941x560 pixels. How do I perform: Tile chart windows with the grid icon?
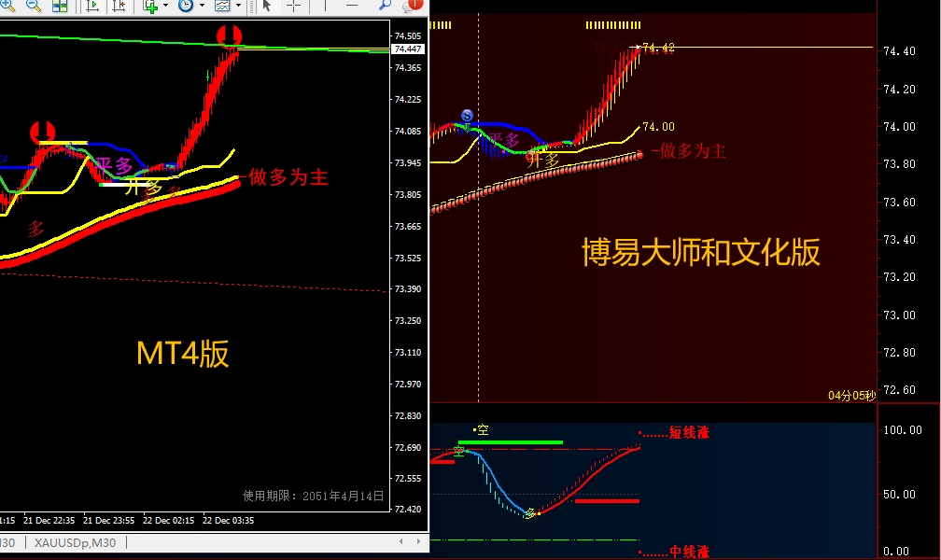click(x=60, y=6)
